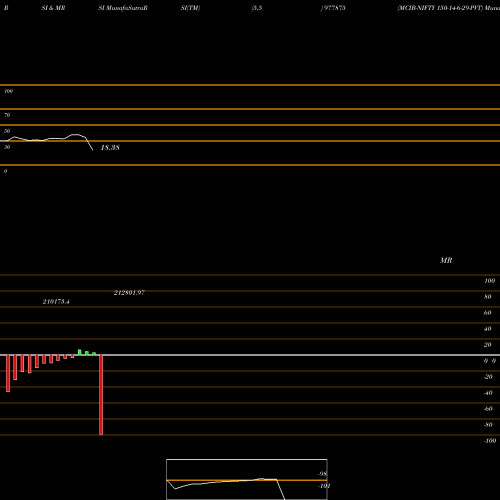Click the 50 level label on upper chart

7,131
